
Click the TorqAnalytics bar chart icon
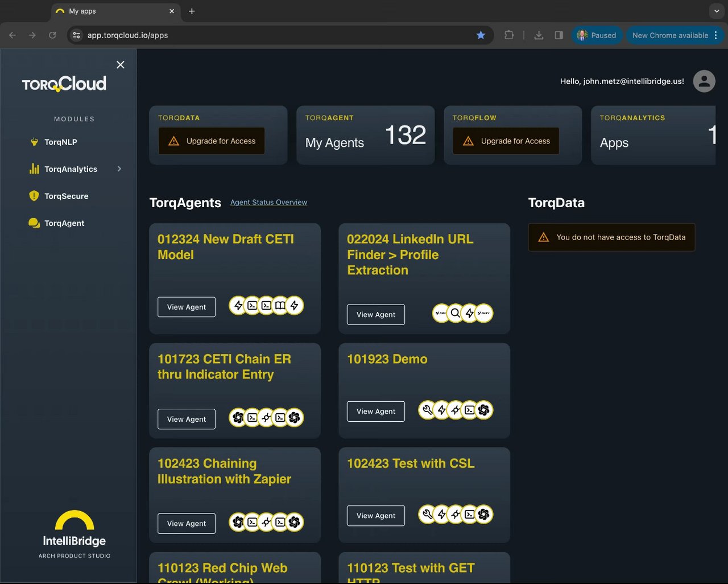pos(34,168)
